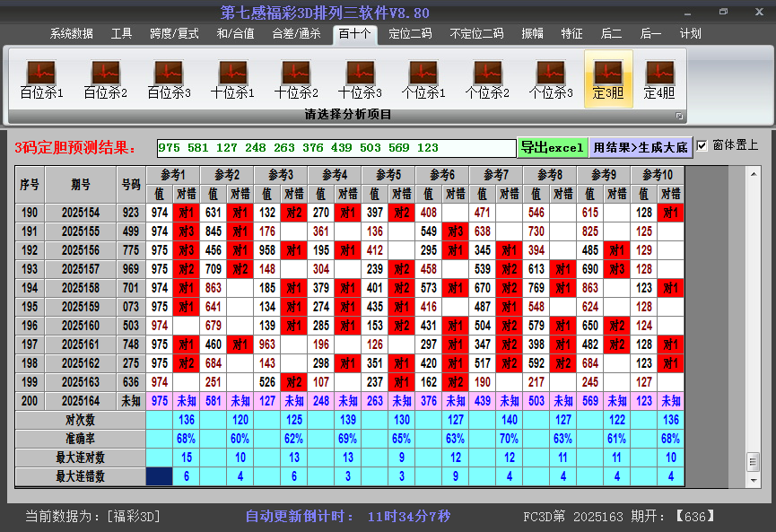
Task: Click the 70% accuracy cell under 参考7
Action: click(510, 439)
